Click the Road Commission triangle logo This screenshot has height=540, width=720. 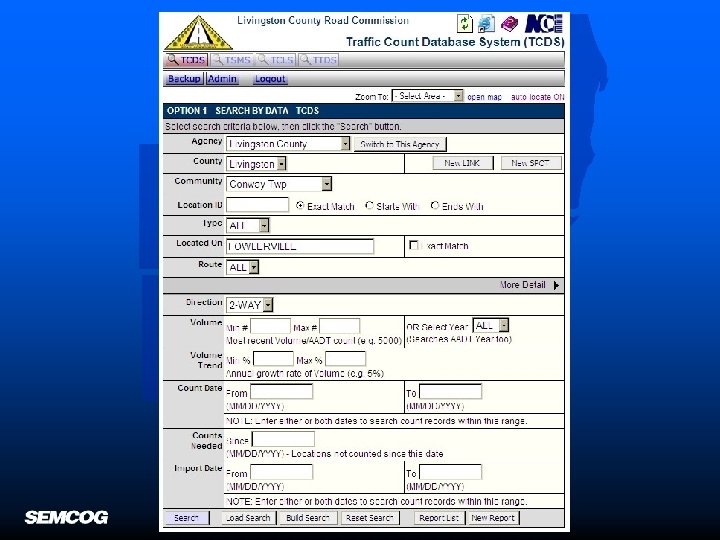(x=198, y=33)
